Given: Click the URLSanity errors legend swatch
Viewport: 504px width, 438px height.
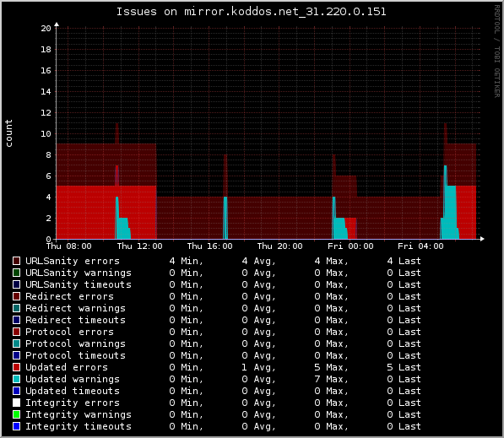Looking at the screenshot, I should (x=16, y=261).
